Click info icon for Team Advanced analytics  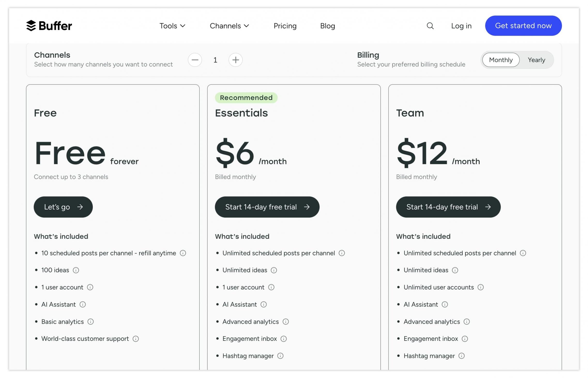(467, 321)
